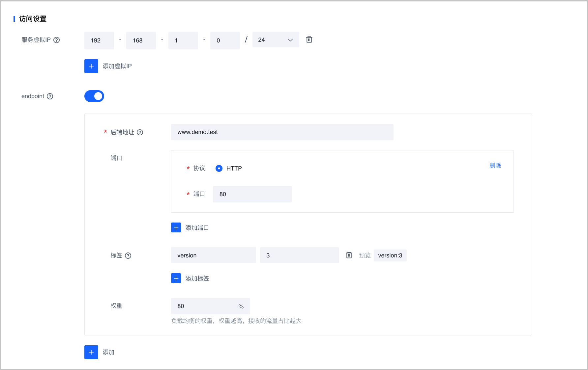The image size is (588, 370).
Task: Delete the virtual IP row with trash icon
Action: click(309, 40)
